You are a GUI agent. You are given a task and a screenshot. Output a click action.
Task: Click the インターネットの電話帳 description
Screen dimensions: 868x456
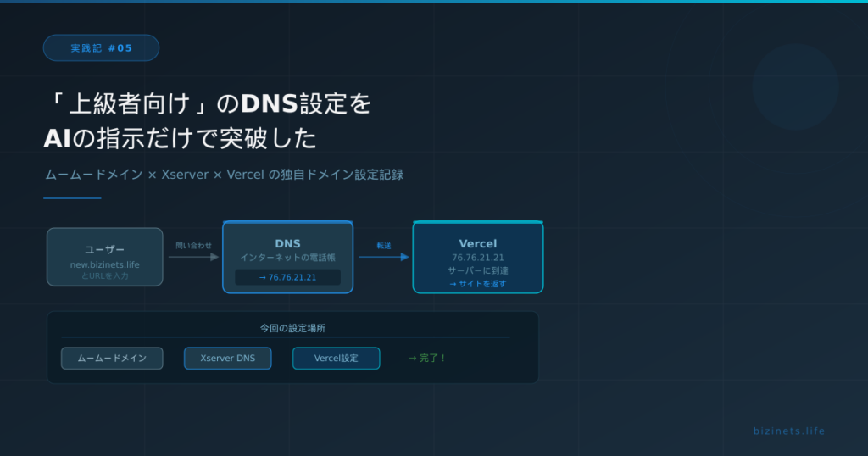287,257
